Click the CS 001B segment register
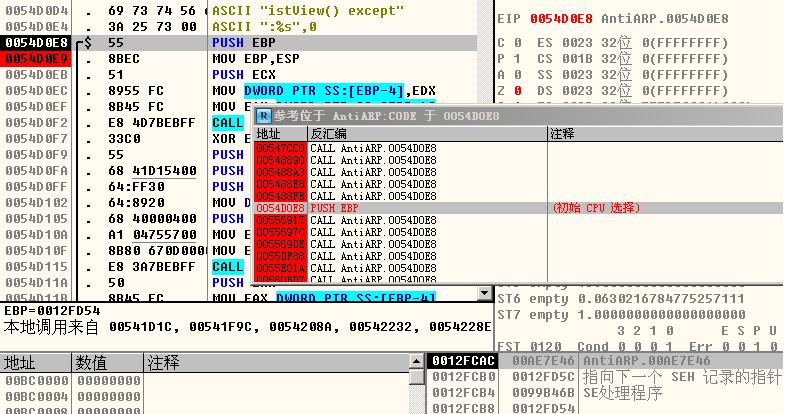Image resolution: width=788 pixels, height=414 pixels. tap(565, 59)
